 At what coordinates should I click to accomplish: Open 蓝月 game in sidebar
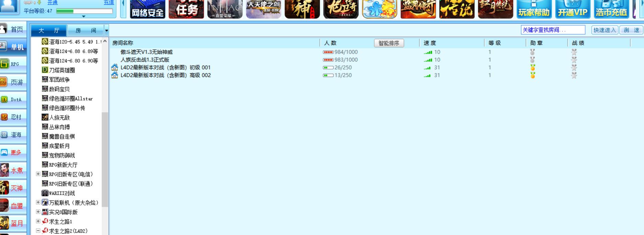[x=13, y=223]
